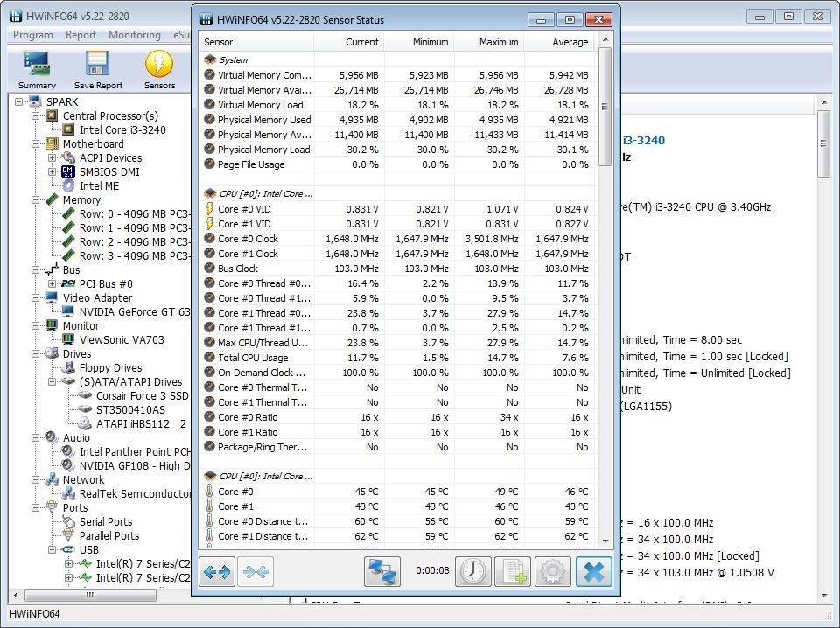Click the SMBIOS DMI icon

pyautogui.click(x=68, y=171)
